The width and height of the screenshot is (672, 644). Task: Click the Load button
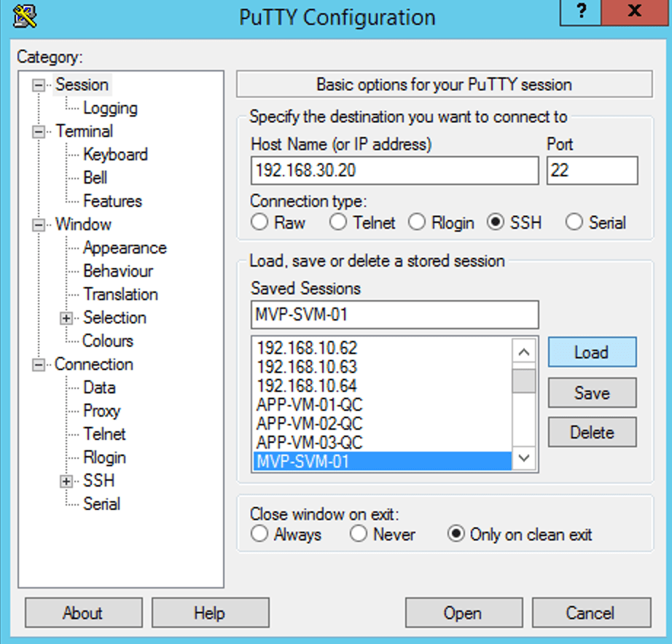(591, 353)
